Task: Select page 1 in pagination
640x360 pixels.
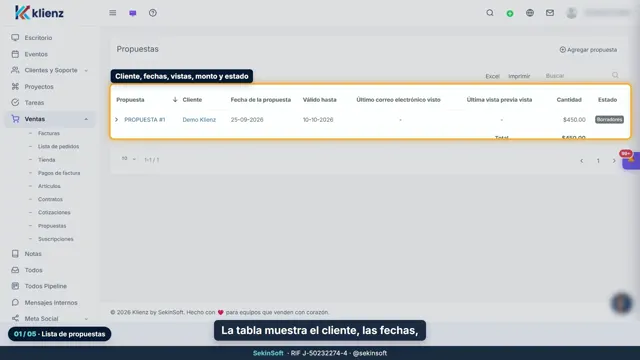Action: tap(598, 161)
